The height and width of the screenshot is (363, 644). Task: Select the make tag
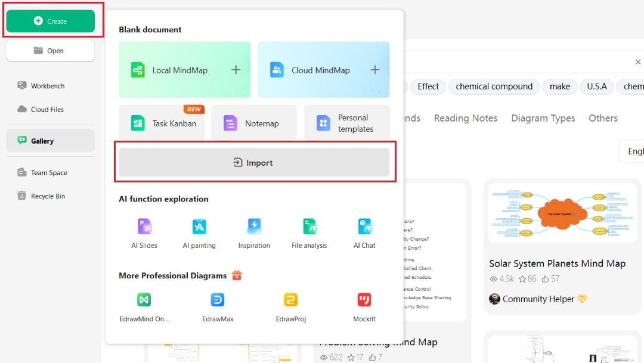pos(560,86)
